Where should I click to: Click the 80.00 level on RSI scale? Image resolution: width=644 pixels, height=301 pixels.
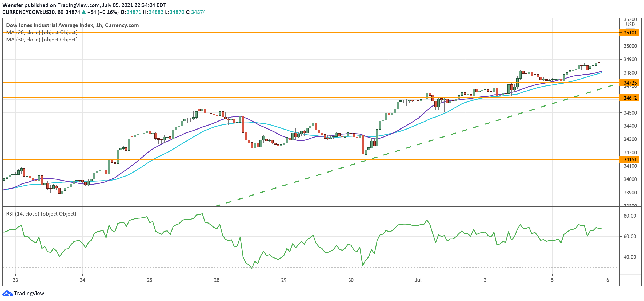tap(630, 216)
